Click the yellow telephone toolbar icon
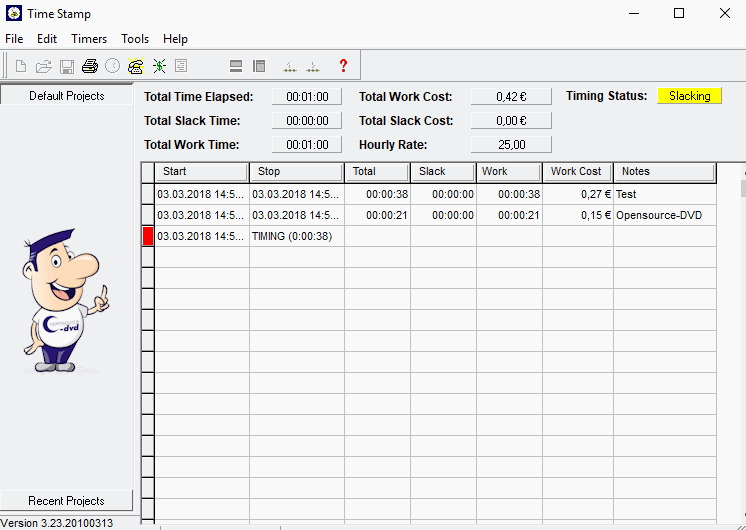This screenshot has height=530, width=746. (x=135, y=67)
